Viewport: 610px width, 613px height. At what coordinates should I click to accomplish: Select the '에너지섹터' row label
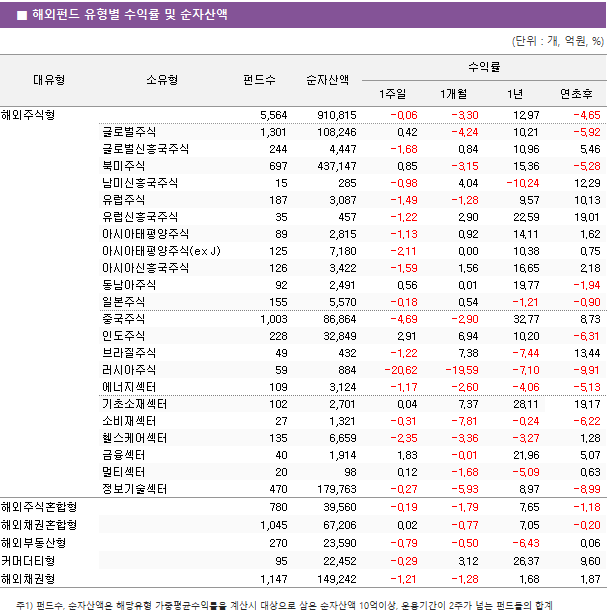click(129, 387)
